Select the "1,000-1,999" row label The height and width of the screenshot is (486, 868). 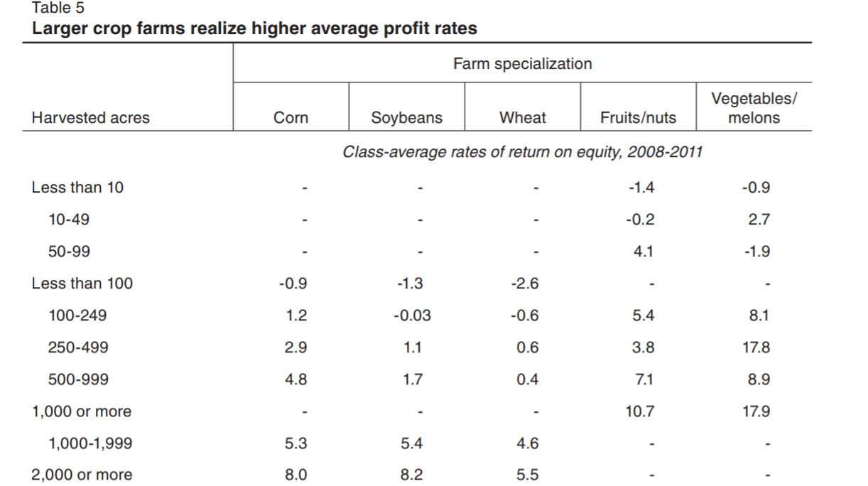click(90, 443)
